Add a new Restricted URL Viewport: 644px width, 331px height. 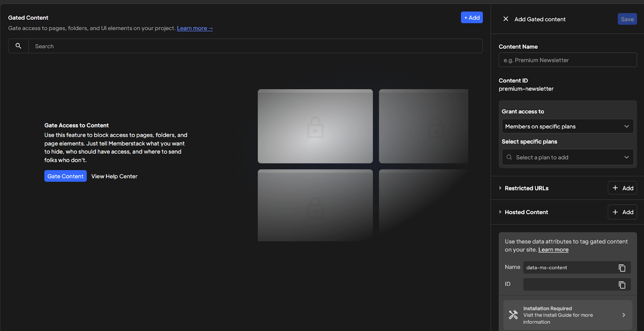(622, 188)
